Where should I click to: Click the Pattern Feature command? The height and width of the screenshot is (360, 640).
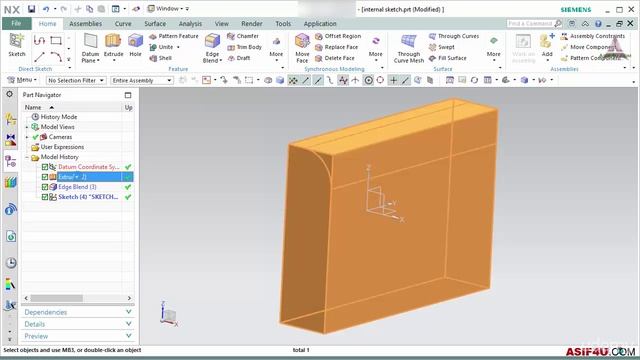[x=174, y=36]
